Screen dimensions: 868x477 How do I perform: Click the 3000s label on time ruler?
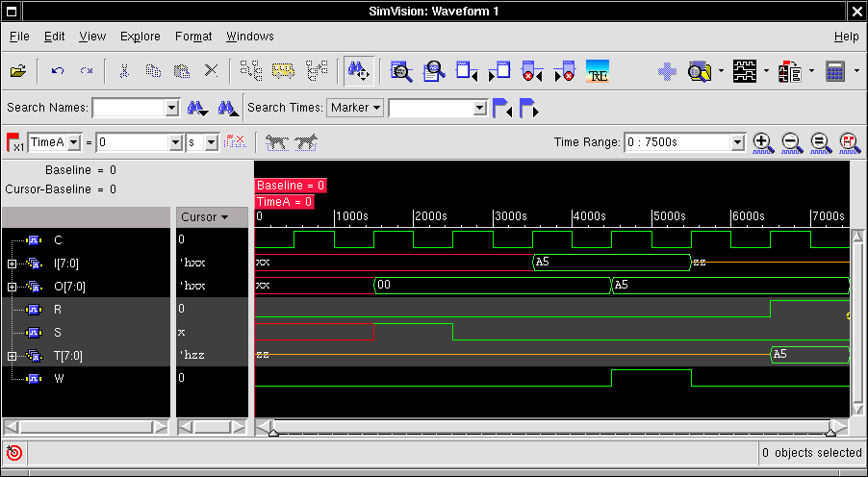510,216
